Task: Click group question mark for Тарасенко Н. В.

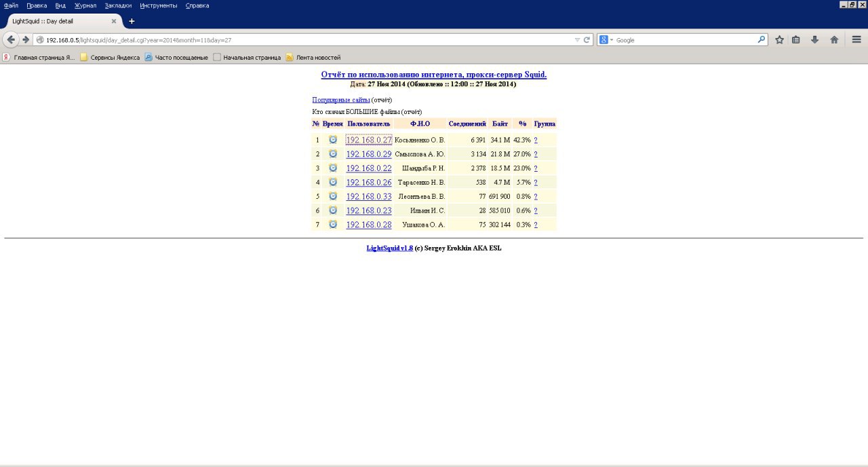Action: (536, 183)
